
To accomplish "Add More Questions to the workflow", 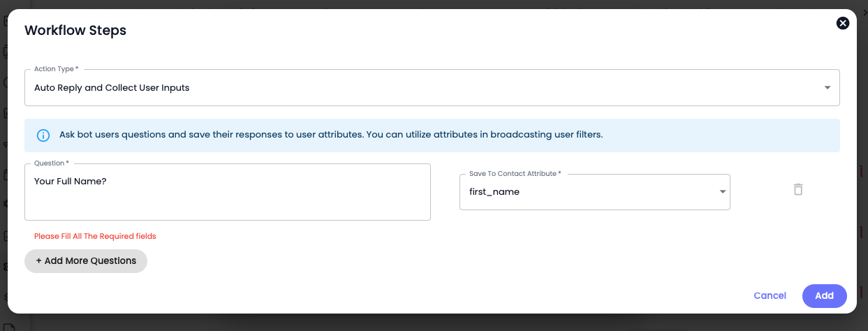I will coord(86,260).
